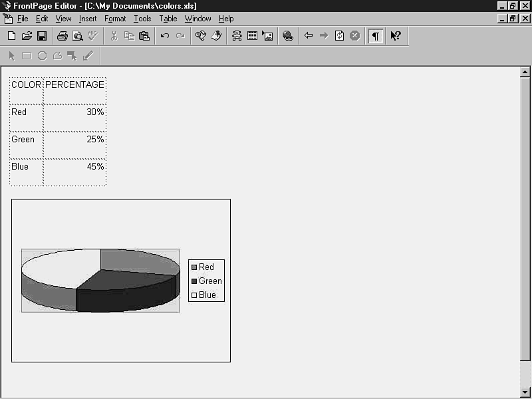Click the New page icon

tap(11, 36)
